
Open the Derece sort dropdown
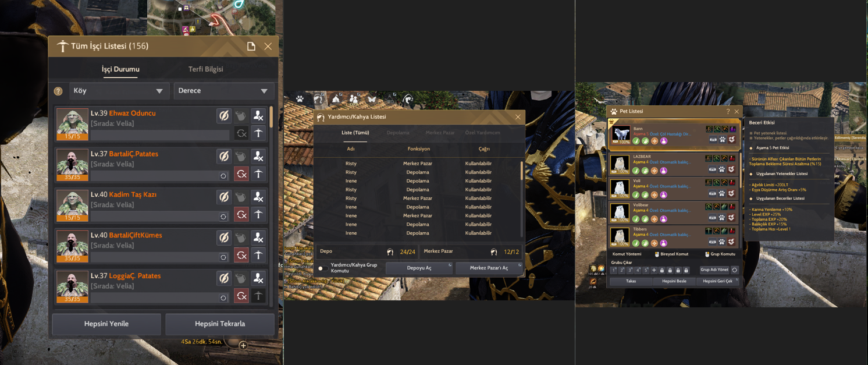tap(224, 91)
